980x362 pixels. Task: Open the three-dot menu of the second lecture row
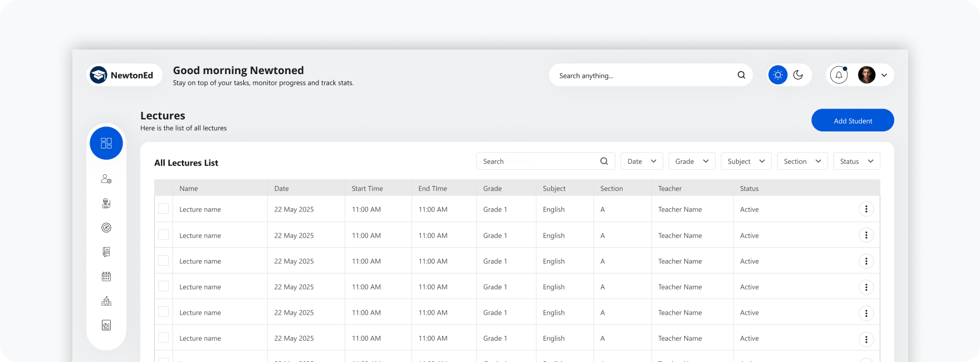[x=866, y=235]
